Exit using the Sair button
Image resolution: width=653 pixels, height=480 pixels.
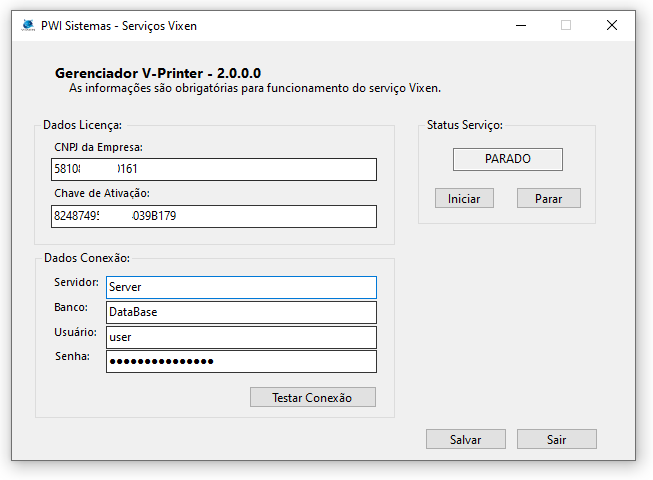[556, 439]
